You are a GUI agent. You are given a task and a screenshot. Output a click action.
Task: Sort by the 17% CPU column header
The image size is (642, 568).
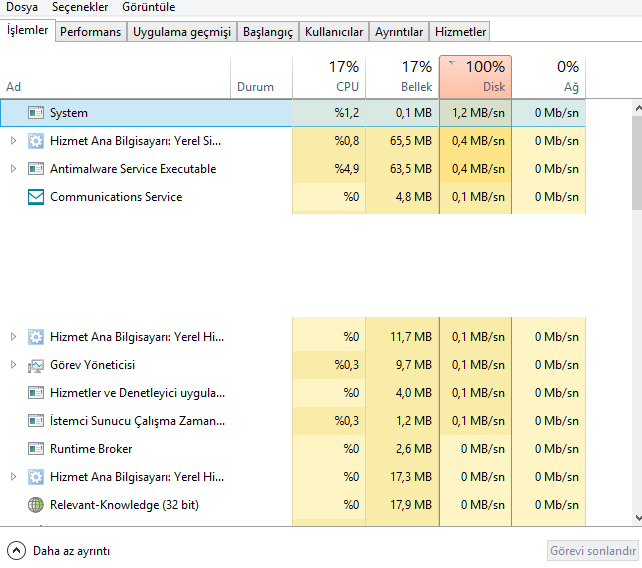pos(329,78)
